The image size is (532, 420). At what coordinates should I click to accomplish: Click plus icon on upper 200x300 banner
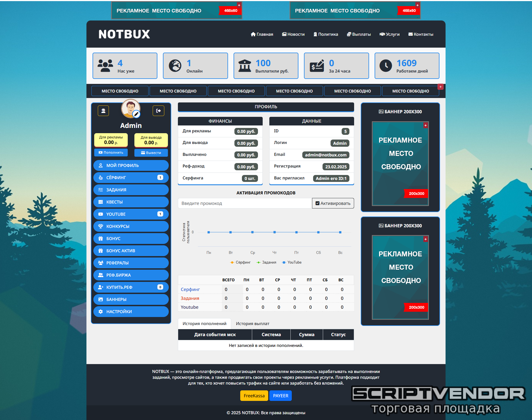tap(425, 125)
